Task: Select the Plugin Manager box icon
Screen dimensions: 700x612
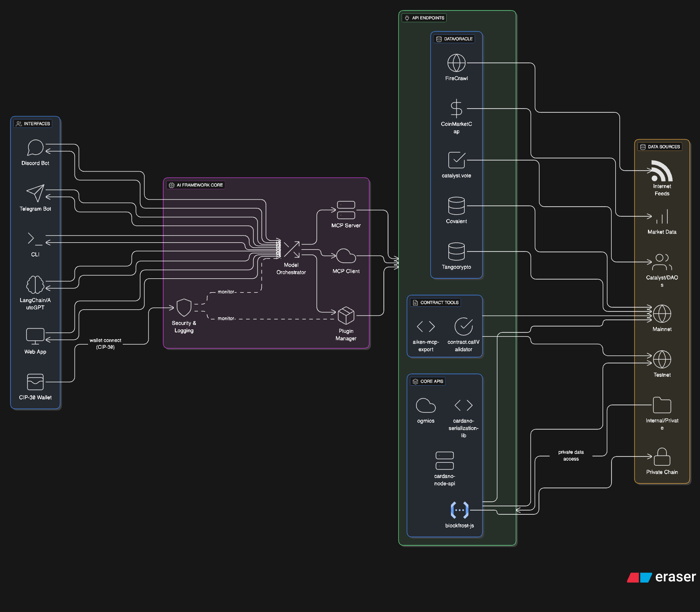Action: [346, 316]
